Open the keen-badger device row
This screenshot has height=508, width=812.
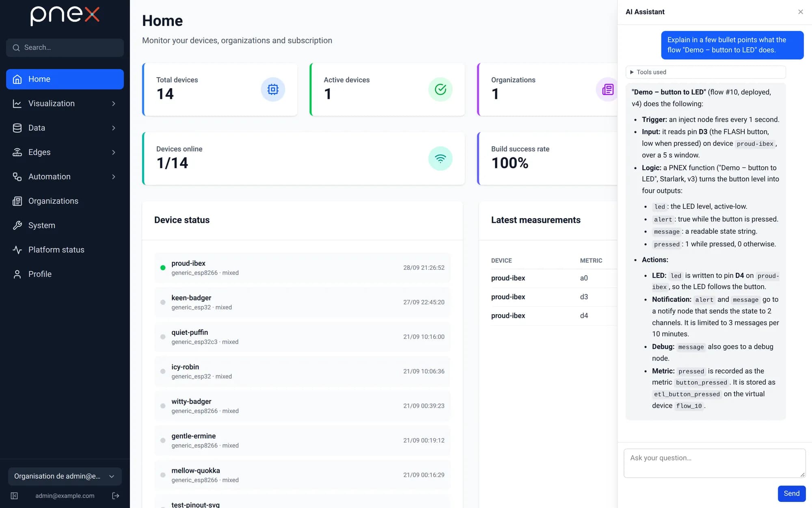pos(302,302)
